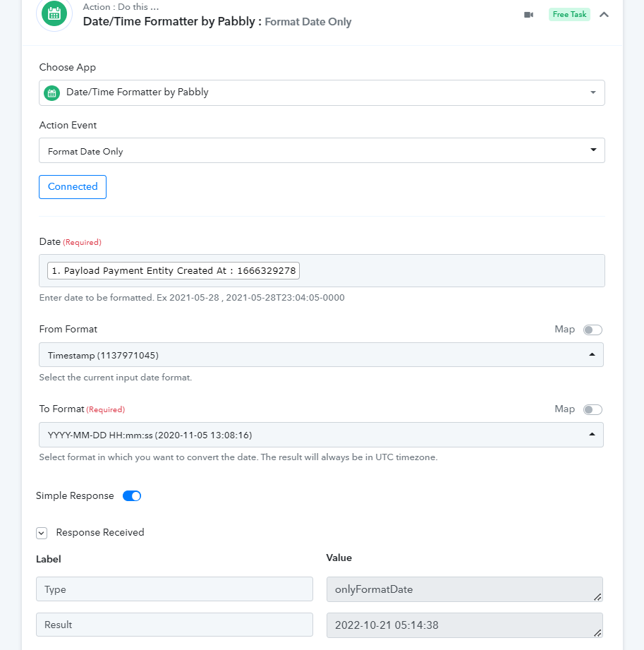The height and width of the screenshot is (650, 644).
Task: Disable the Simple Response toggle
Action: point(132,495)
